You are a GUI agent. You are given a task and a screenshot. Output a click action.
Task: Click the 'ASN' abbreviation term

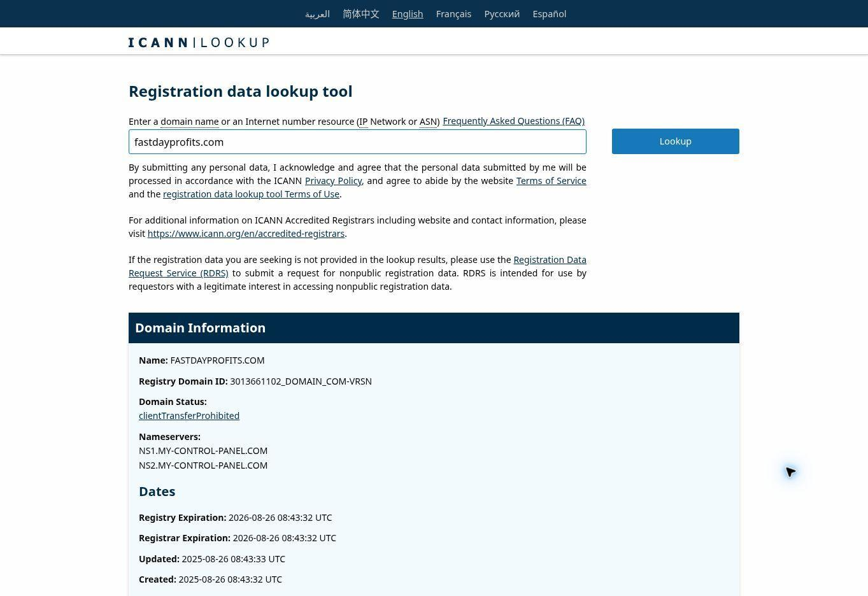[x=428, y=122]
